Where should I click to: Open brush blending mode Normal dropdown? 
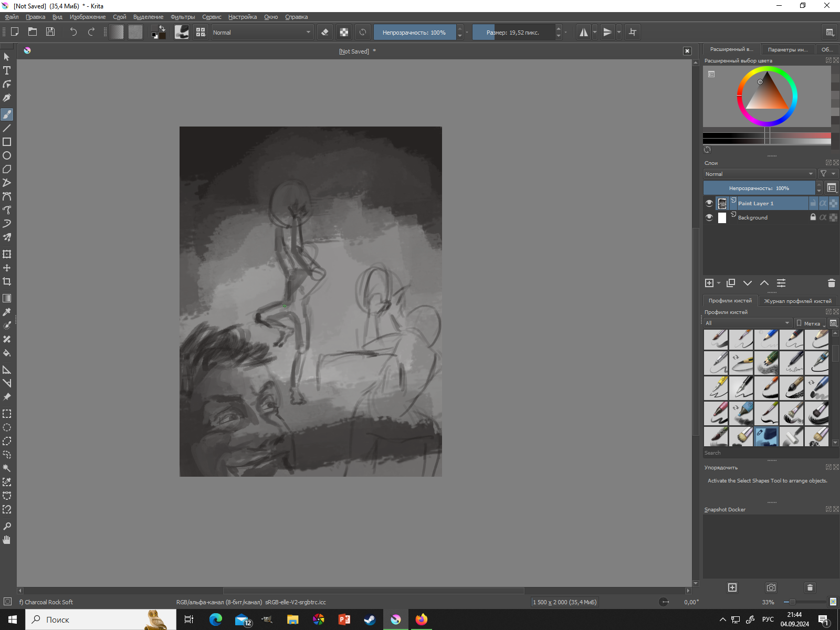(x=261, y=32)
